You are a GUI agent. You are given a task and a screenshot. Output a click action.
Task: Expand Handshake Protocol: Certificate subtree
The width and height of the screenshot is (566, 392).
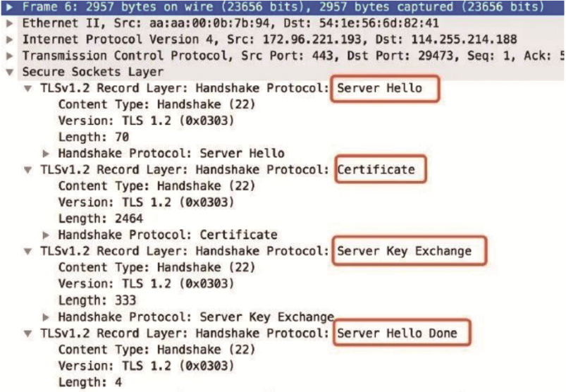pyautogui.click(x=47, y=235)
